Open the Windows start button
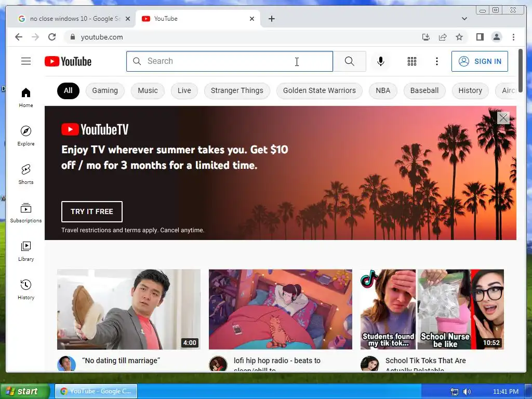Screen dimensions: 532x399 click(24, 391)
